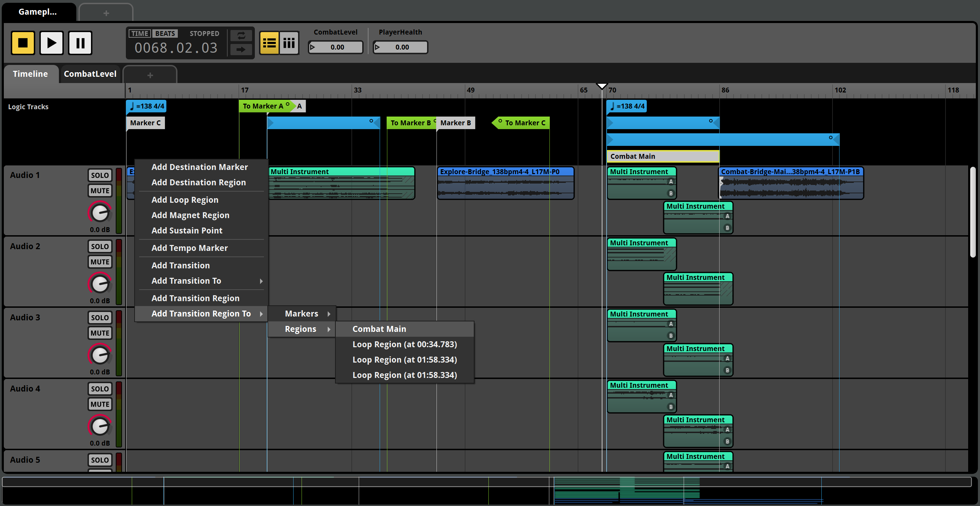Choose Add Transition Region
The image size is (980, 506).
[x=202, y=298]
